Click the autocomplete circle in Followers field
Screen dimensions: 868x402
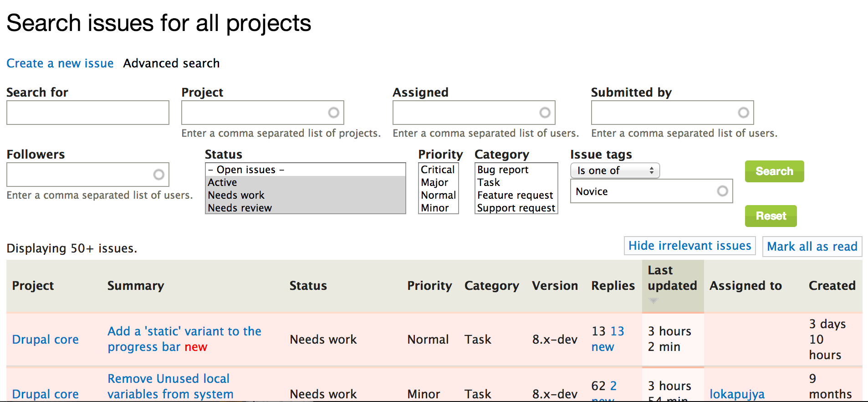click(x=159, y=175)
